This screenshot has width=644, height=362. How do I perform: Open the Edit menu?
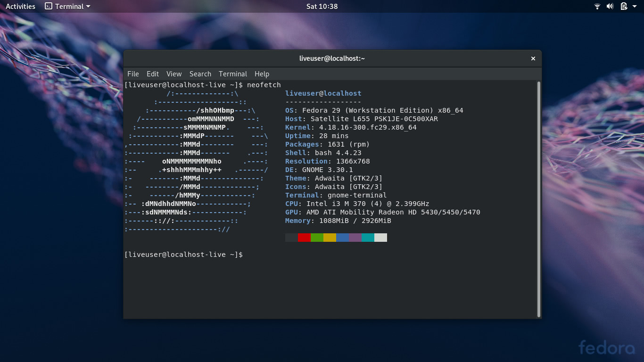(x=152, y=74)
